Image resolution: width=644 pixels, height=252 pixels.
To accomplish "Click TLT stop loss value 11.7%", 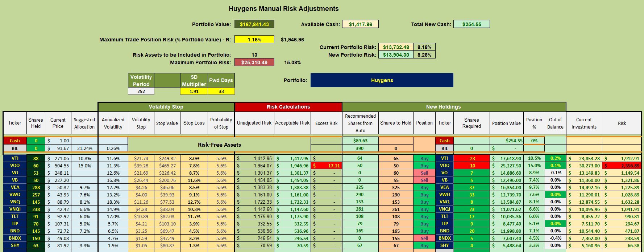I will point(194,216).
